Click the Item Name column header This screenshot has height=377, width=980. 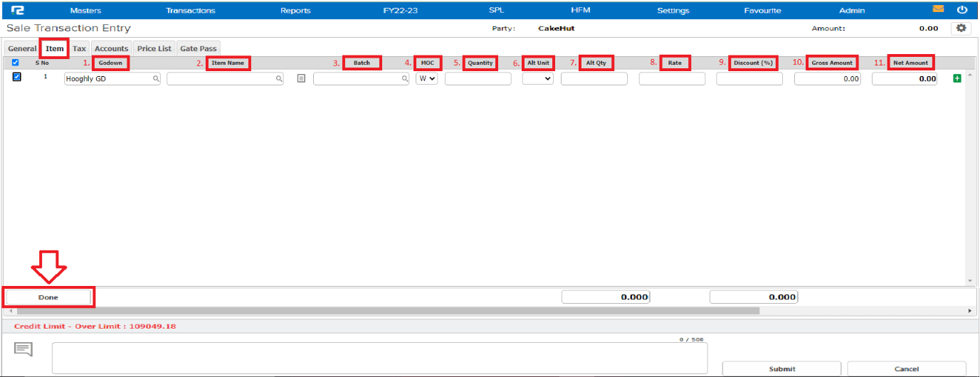tap(229, 63)
